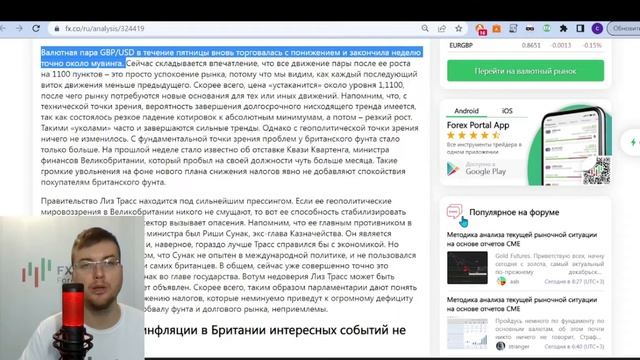Click the EURGBP quote row
The image size is (640, 360).
click(525, 45)
